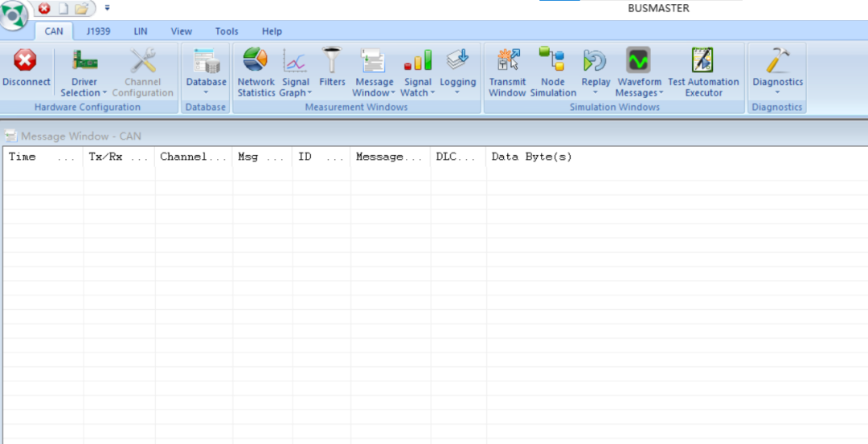Click the new file icon in quick access toolbar
The image size is (868, 444).
click(x=63, y=8)
